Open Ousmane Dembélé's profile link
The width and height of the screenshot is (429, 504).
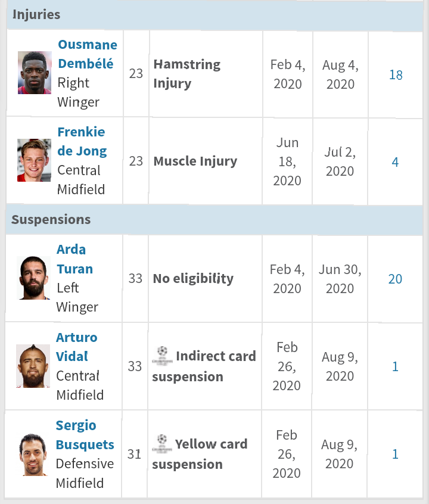[87, 54]
